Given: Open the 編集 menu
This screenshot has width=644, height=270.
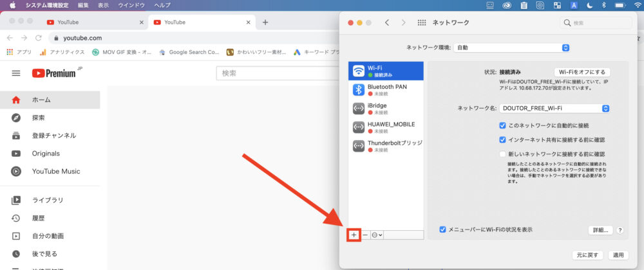Looking at the screenshot, I should tap(83, 5).
